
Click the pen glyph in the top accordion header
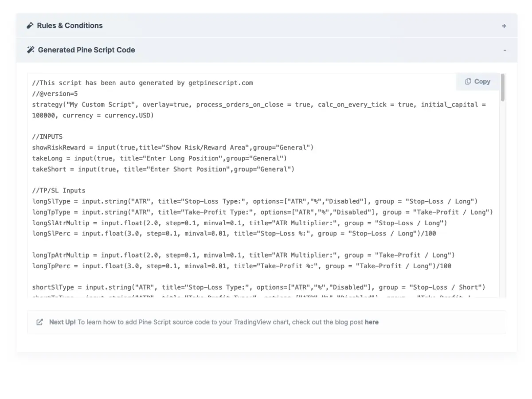point(29,25)
